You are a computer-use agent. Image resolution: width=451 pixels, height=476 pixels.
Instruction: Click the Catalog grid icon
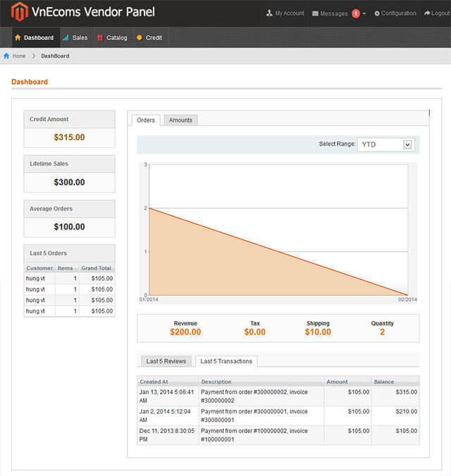point(100,37)
